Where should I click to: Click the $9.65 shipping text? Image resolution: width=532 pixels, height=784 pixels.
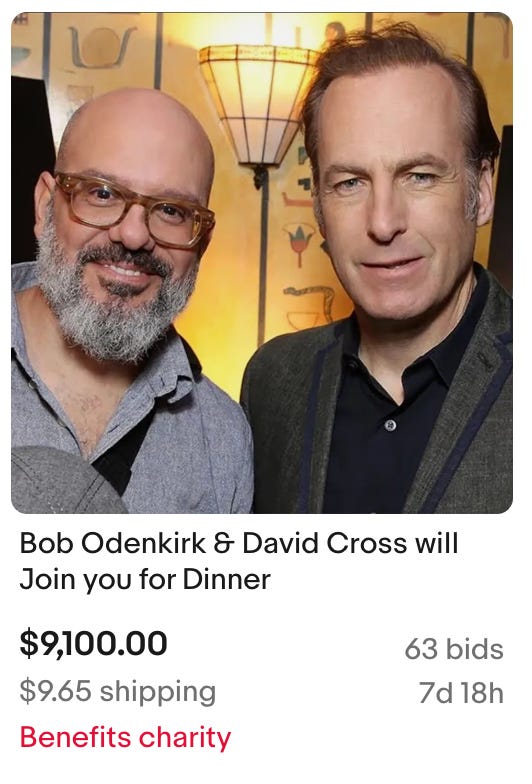[x=118, y=692]
